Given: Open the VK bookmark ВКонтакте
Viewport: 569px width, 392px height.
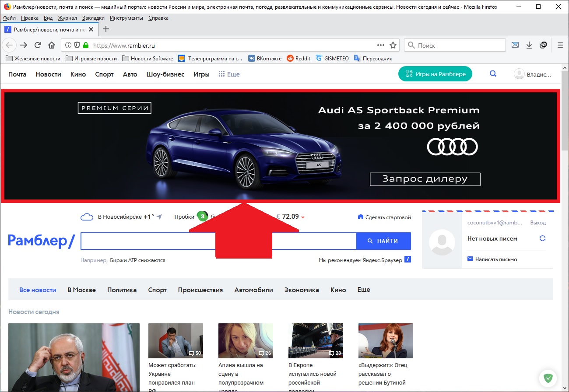Looking at the screenshot, I should (x=265, y=58).
